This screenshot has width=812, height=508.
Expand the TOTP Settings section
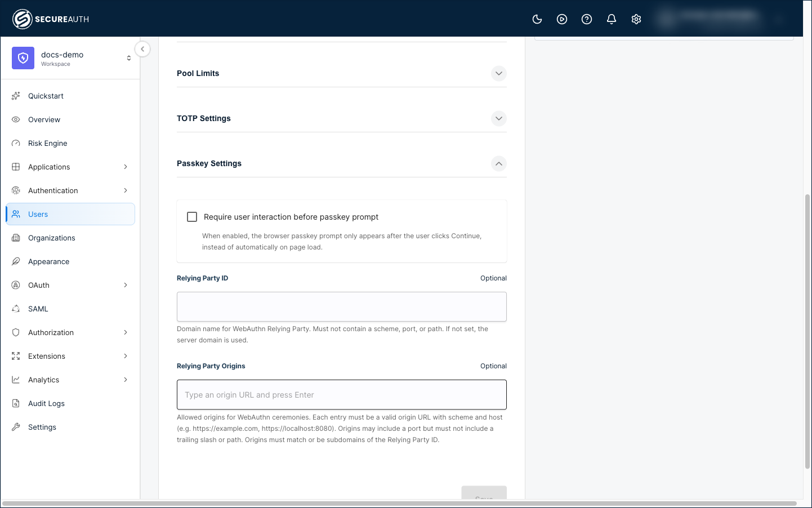(x=499, y=118)
